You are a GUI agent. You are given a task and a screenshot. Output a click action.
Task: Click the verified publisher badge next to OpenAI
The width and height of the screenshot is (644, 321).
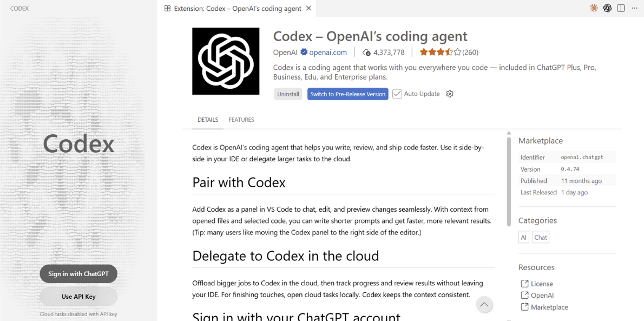pos(304,53)
